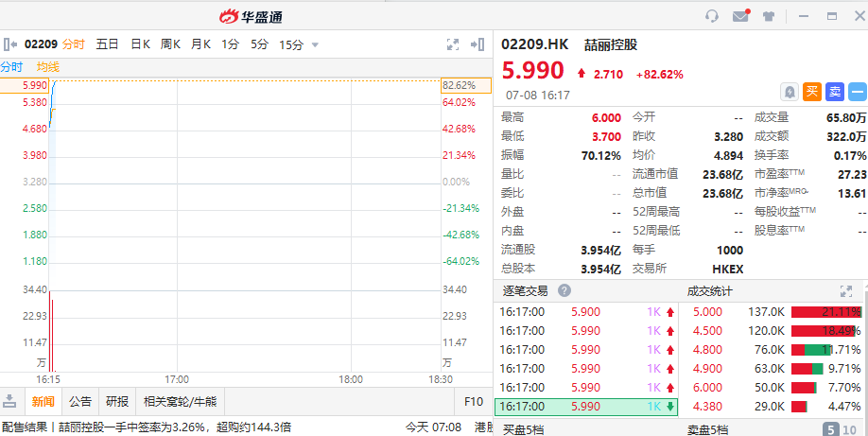Click the red volume bar in chart
Screen dimensions: 868x436
tap(51, 331)
